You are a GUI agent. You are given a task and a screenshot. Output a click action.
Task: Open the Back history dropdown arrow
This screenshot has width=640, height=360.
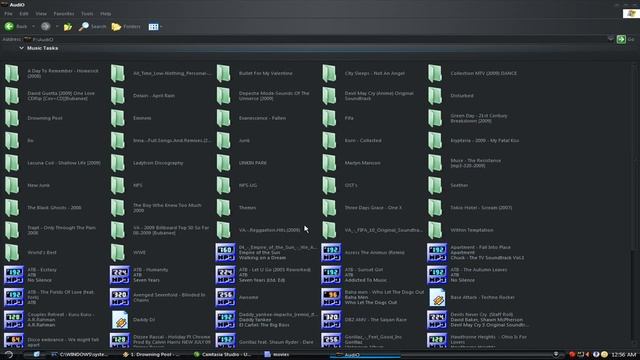pyautogui.click(x=33, y=27)
